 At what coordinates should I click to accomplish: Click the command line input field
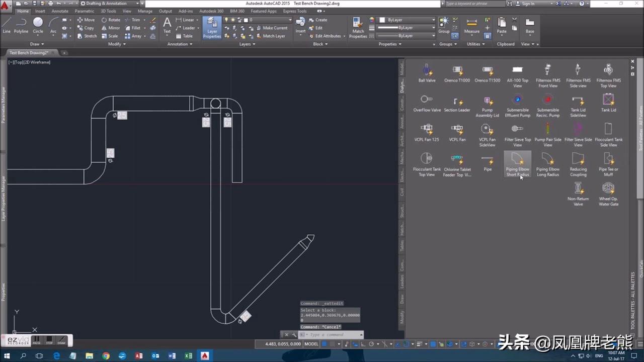[x=332, y=335]
